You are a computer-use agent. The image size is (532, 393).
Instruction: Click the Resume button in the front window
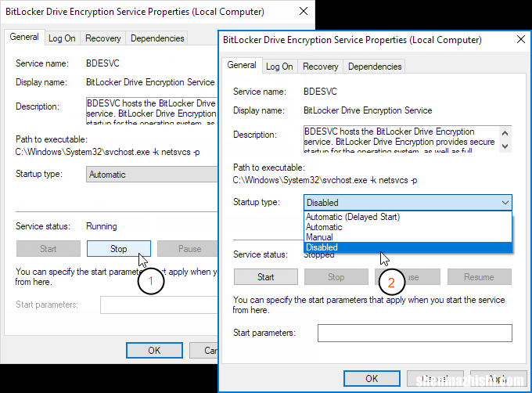pyautogui.click(x=479, y=277)
